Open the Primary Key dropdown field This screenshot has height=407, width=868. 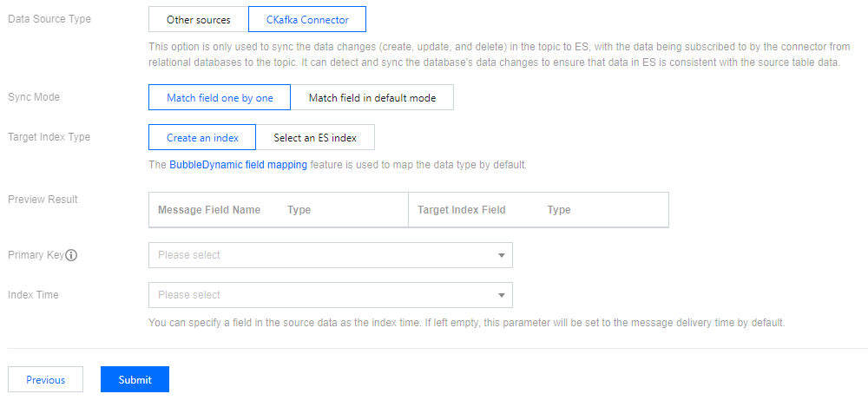[321, 255]
